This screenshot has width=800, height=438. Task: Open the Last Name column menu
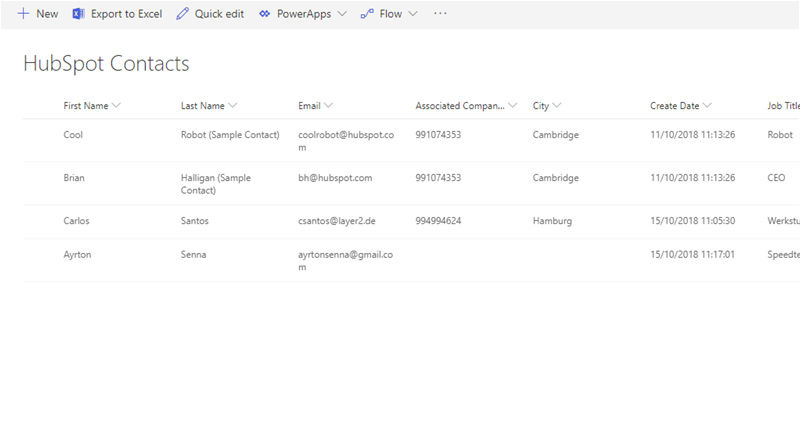pos(233,105)
